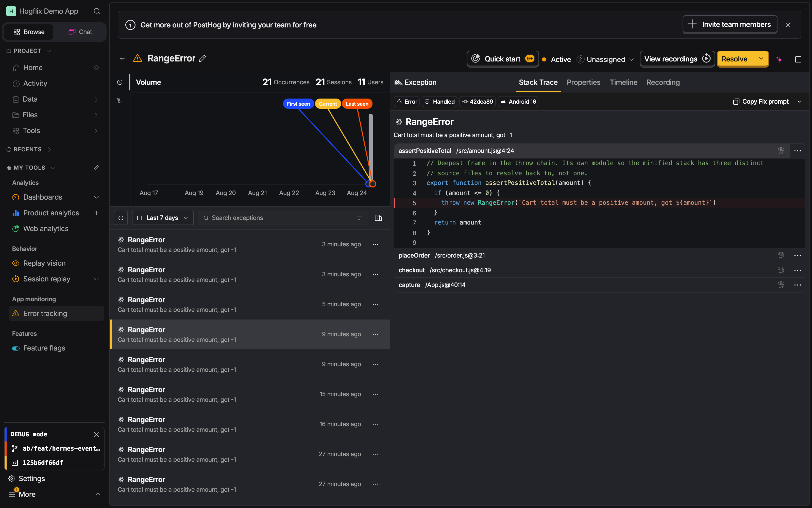Switch sidebar to Browse mode

(x=29, y=32)
